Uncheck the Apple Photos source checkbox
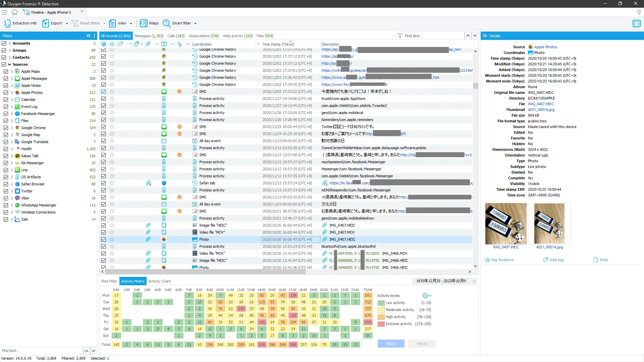Image resolution: width=644 pixels, height=362 pixels. (x=6, y=93)
